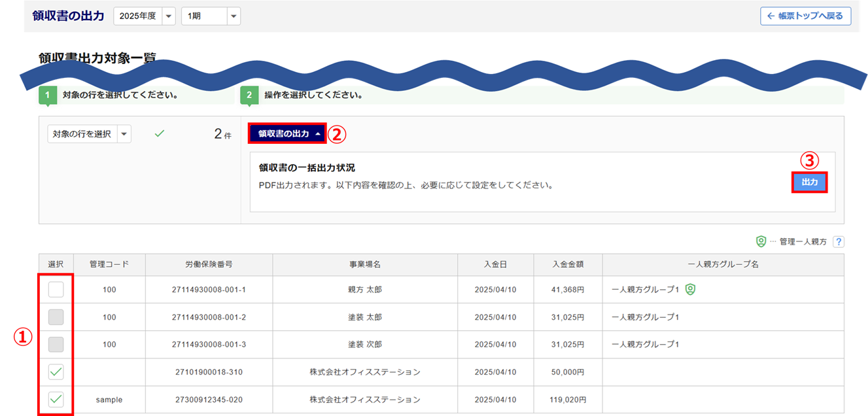
Task: Click the help question mark icon
Action: click(x=838, y=242)
